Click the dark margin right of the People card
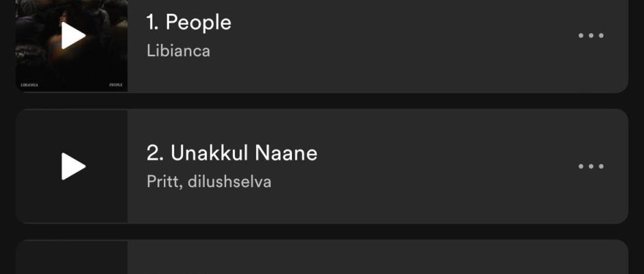Viewport: 644px width, 274px height. [x=636, y=41]
